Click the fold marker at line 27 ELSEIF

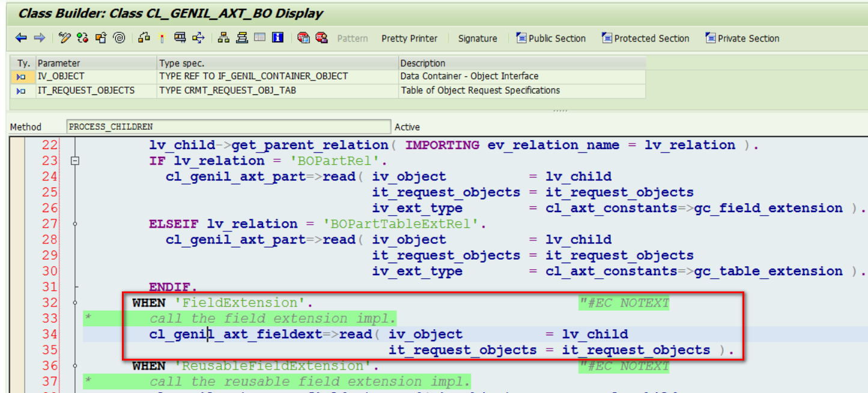(75, 224)
